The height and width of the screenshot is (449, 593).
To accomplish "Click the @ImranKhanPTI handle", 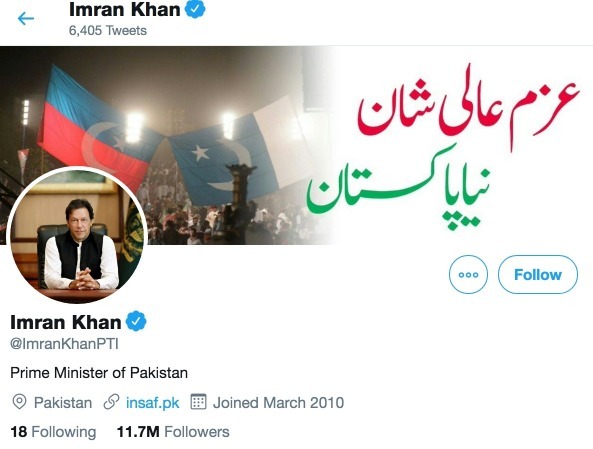I will click(x=64, y=344).
